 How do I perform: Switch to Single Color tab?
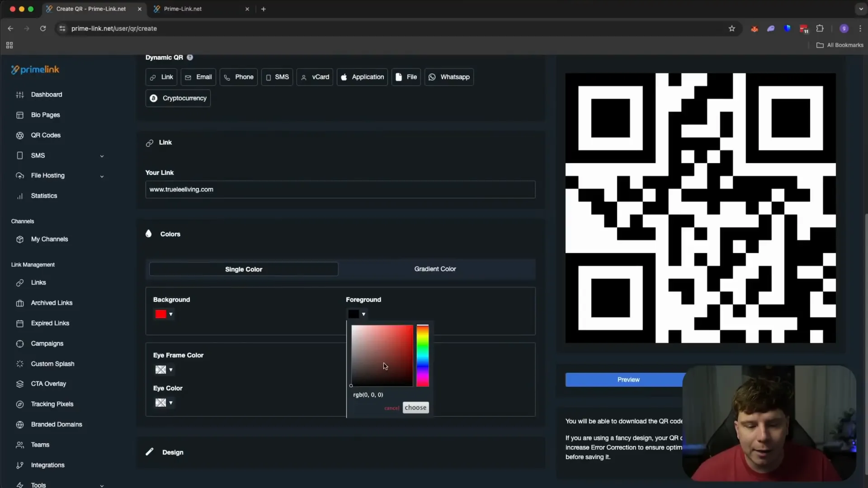(244, 269)
